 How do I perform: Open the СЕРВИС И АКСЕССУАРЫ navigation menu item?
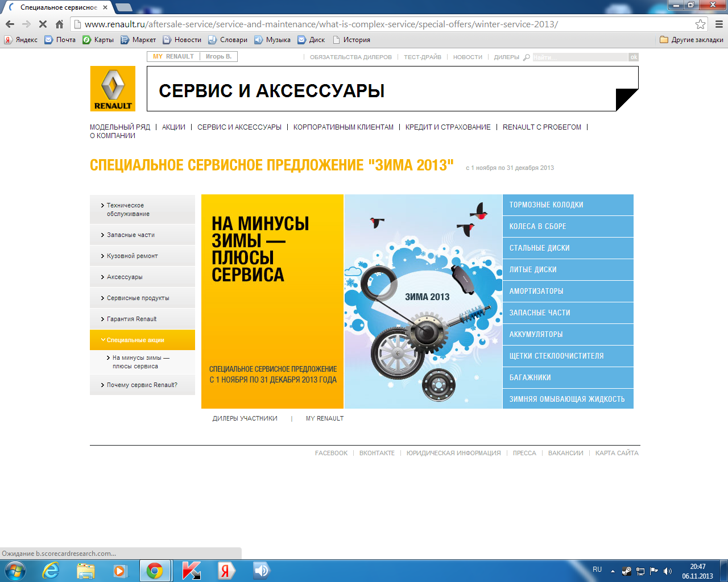click(239, 127)
